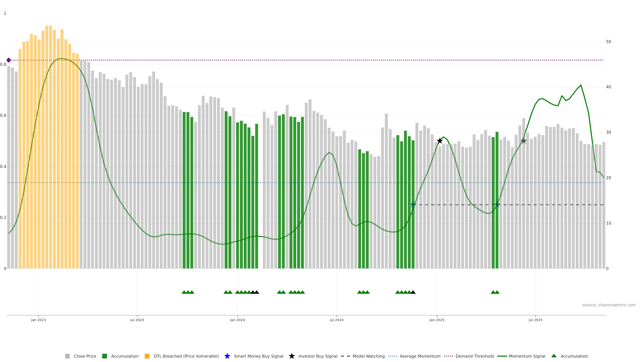
Task: Click the purple diamond on Demand Threshold line
Action: 9,60
